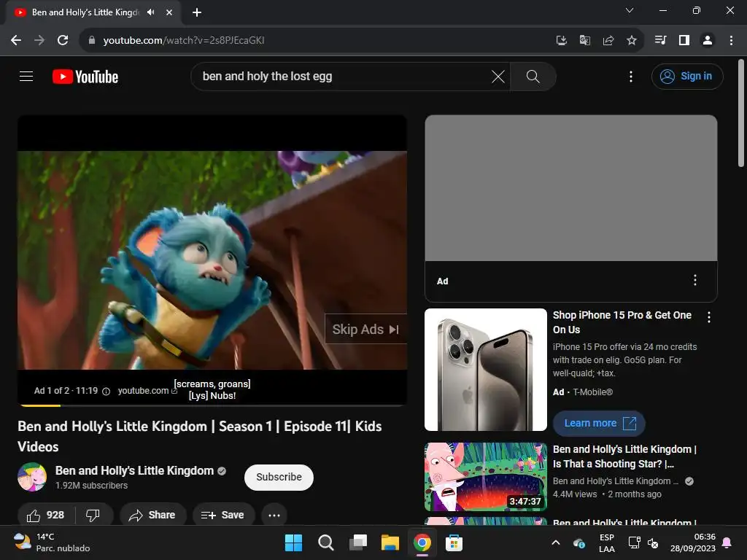Dislike the video with thumbs down
Image resolution: width=747 pixels, height=560 pixels.
93,516
